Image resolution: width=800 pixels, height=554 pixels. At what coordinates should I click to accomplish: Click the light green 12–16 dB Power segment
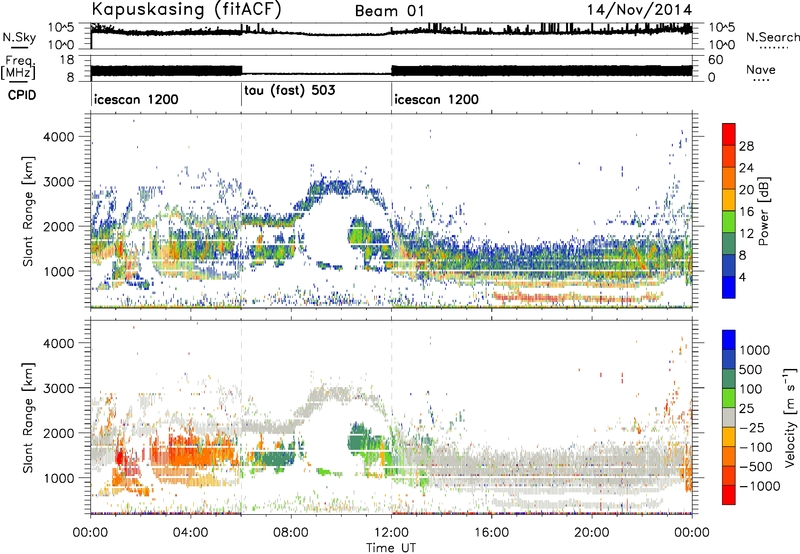click(729, 221)
